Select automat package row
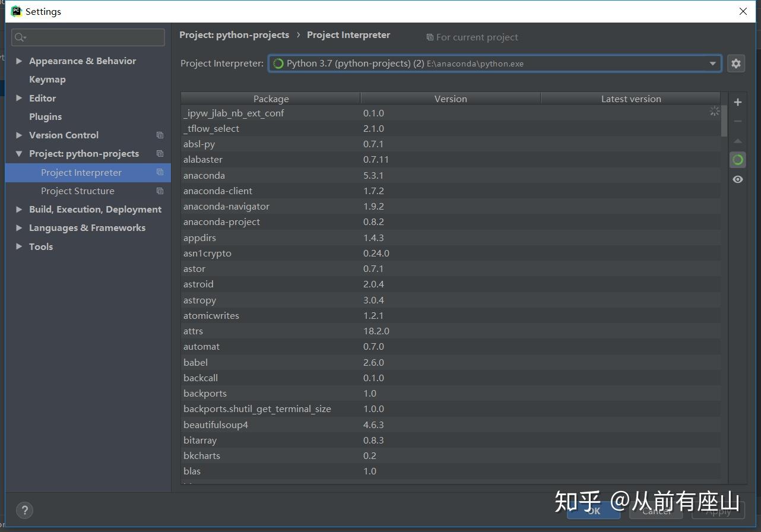Screen dimensions: 761x532 [451, 347]
